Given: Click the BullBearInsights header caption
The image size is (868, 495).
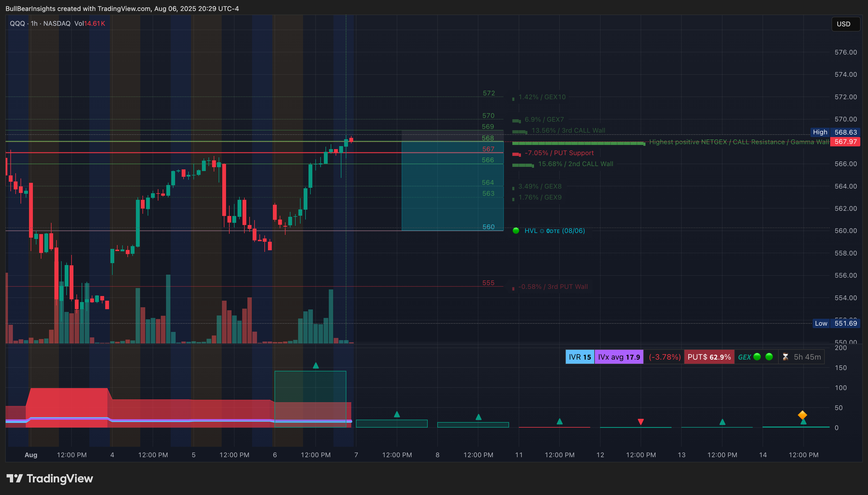Looking at the screenshot, I should coord(122,8).
